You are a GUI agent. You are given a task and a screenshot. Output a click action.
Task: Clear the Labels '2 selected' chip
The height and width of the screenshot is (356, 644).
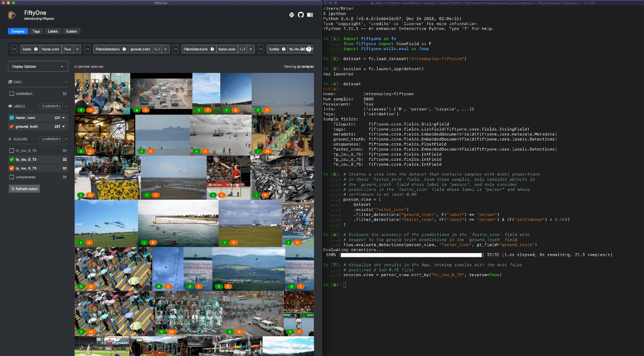click(x=59, y=106)
